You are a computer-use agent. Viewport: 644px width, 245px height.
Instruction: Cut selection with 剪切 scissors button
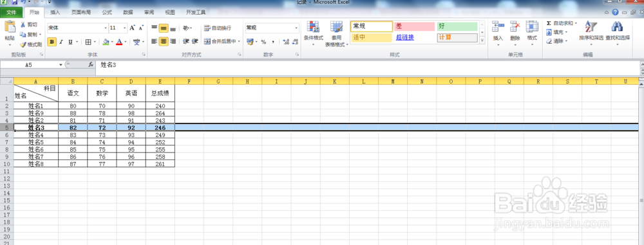point(29,24)
